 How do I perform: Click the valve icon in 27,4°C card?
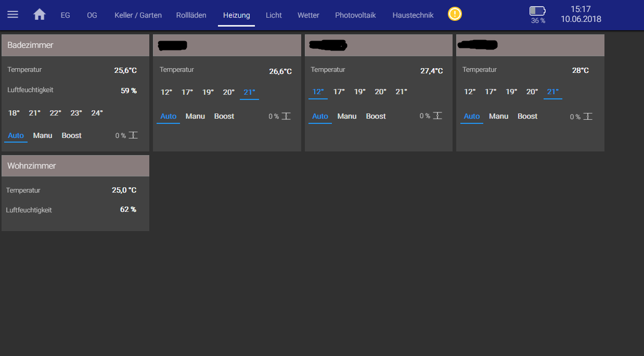(x=437, y=116)
